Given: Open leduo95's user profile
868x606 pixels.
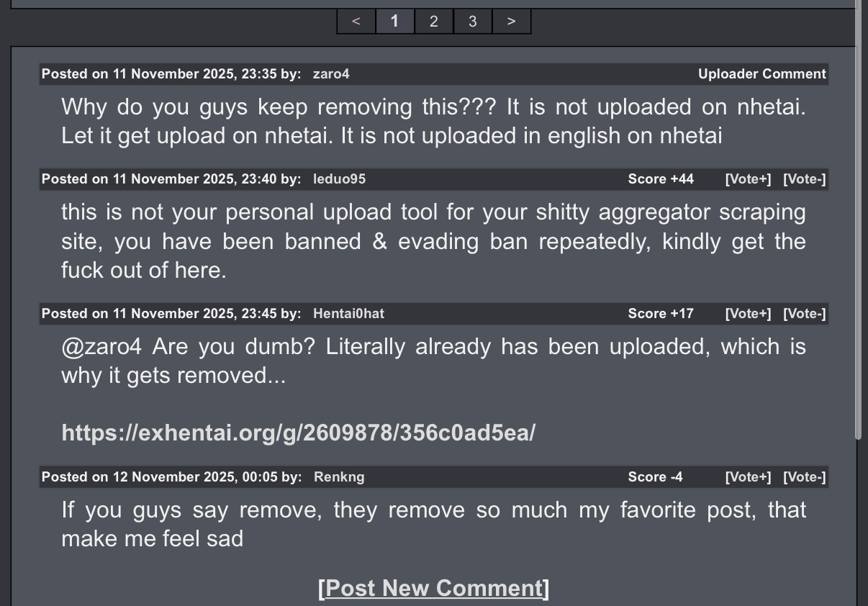Looking at the screenshot, I should (x=339, y=179).
